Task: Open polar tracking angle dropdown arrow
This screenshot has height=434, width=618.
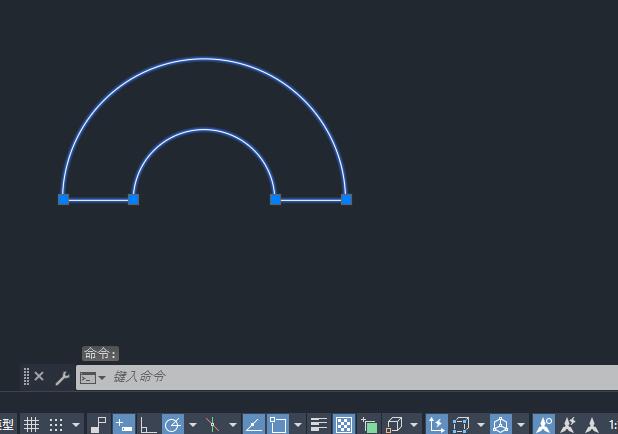Action: tap(193, 425)
